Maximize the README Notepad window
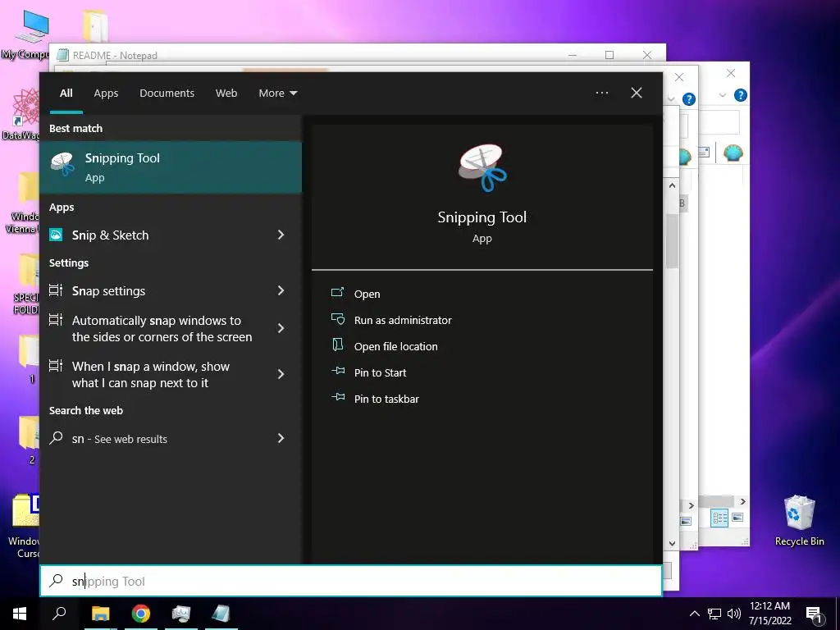Viewport: 840px width, 630px height. pos(609,55)
